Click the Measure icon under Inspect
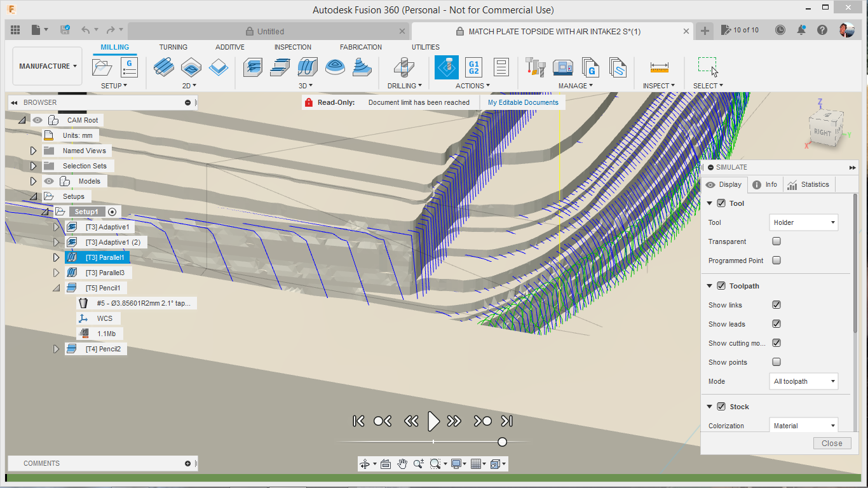Image resolution: width=868 pixels, height=488 pixels. tap(659, 67)
